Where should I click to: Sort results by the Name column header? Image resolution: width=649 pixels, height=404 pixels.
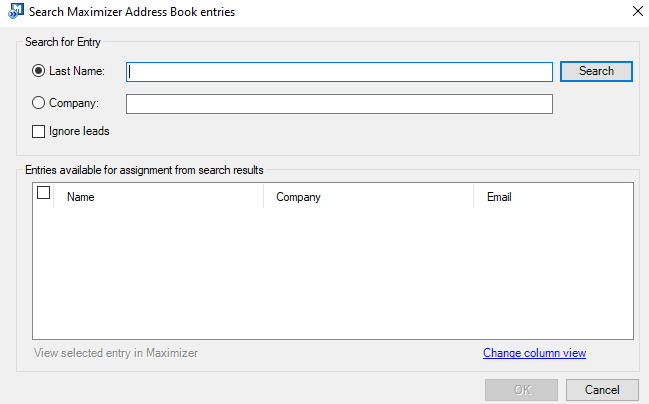(x=159, y=197)
